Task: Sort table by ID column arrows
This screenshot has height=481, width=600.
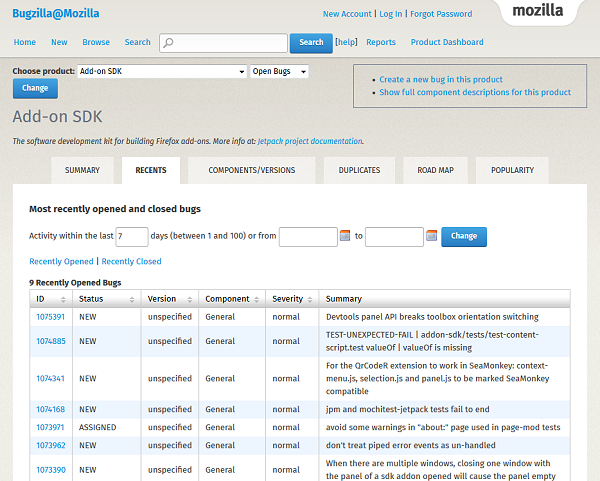Action: click(64, 299)
